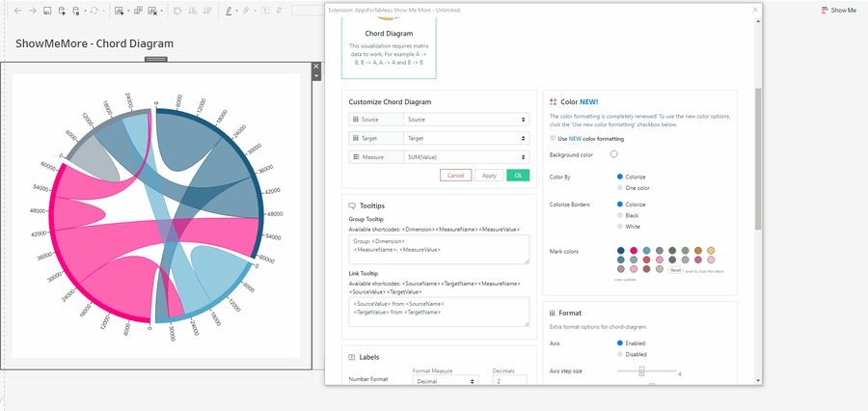Expand the Format Measure Decimal dropdown
Screen dimensions: 868x411
445,381
